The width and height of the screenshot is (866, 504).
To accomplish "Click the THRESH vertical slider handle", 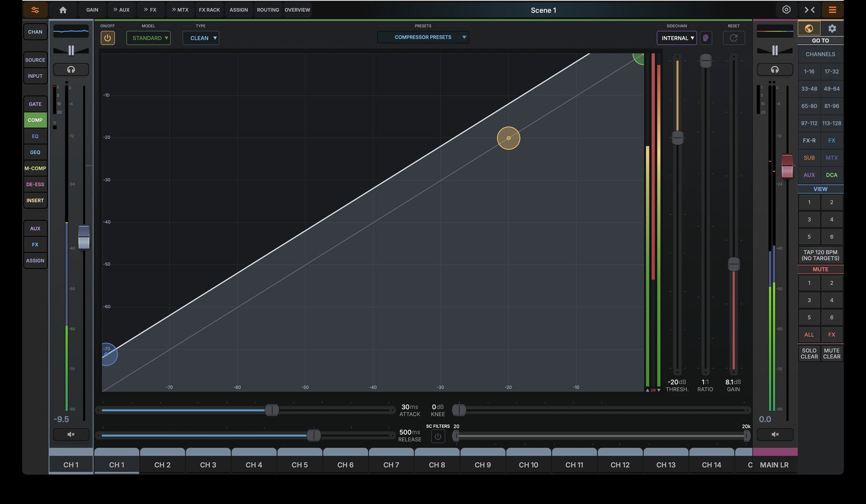I will pos(677,138).
